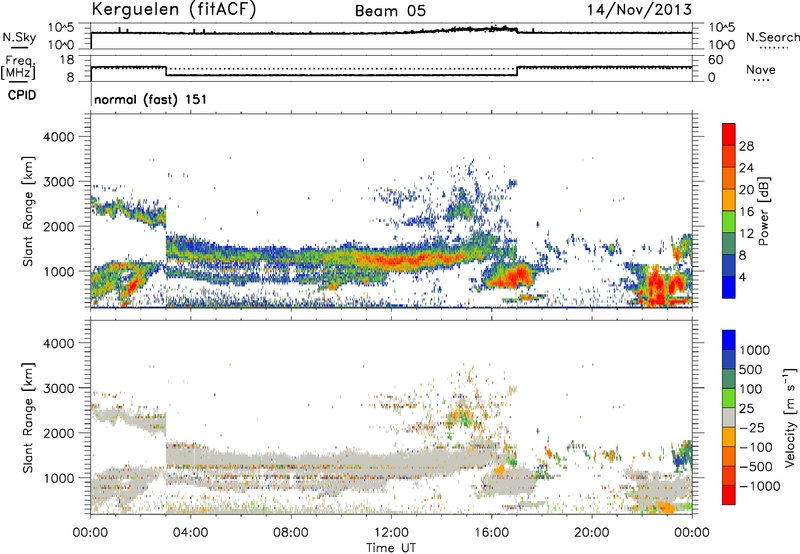Click the "04:00" time tick label
The width and height of the screenshot is (800, 554).
[190, 533]
